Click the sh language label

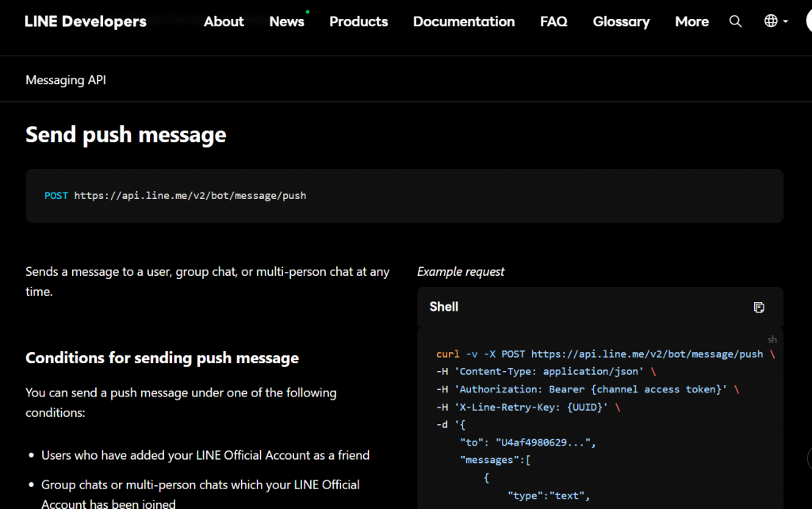772,339
